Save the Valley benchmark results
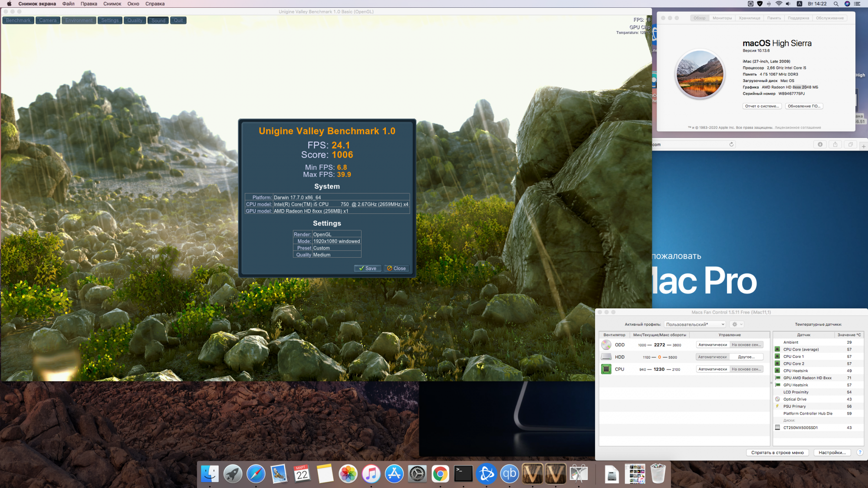This screenshot has height=488, width=868. click(368, 269)
